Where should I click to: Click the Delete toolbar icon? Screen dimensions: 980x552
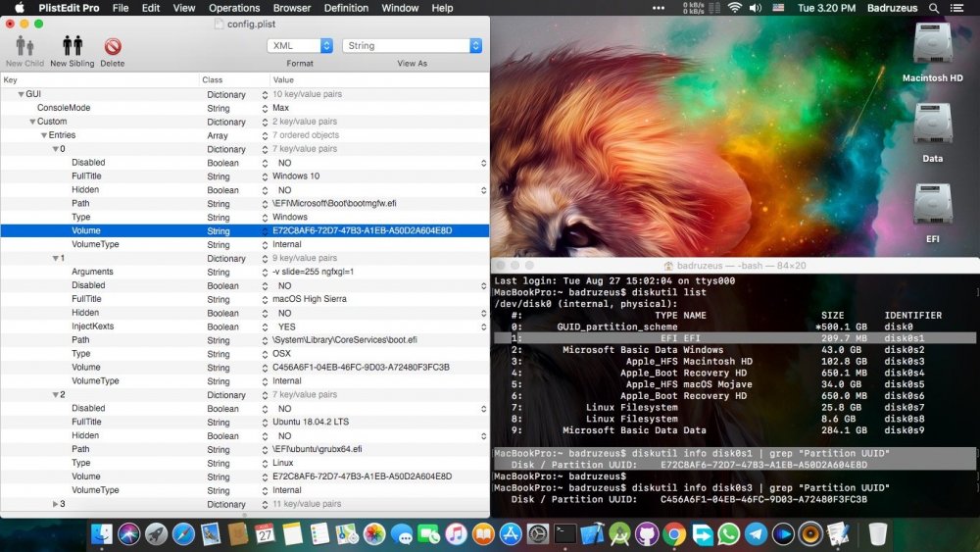(113, 46)
